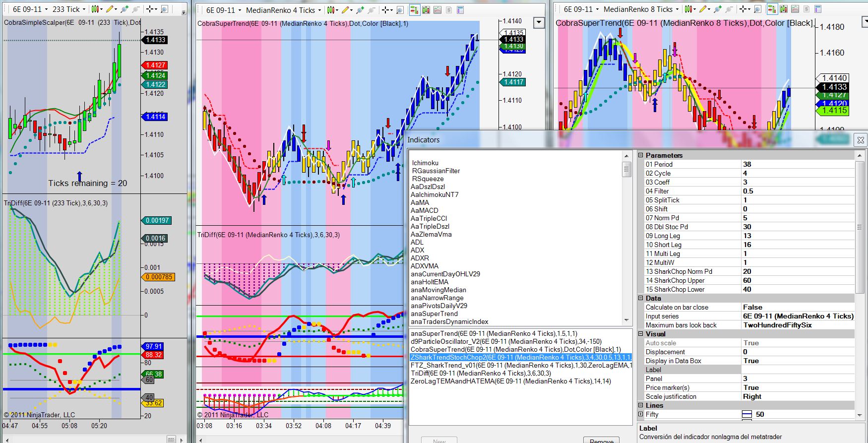Choose Ichimoku from available indicators list
The height and width of the screenshot is (443, 868).
[425, 163]
